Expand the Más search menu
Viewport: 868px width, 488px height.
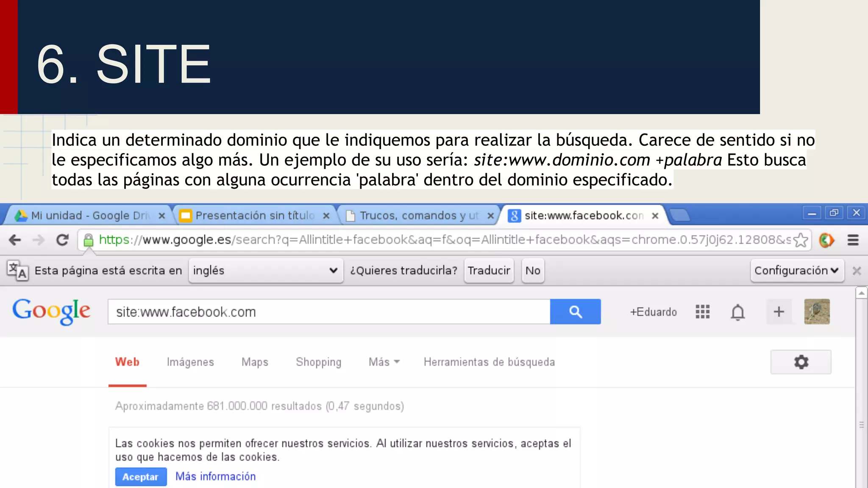(x=384, y=362)
